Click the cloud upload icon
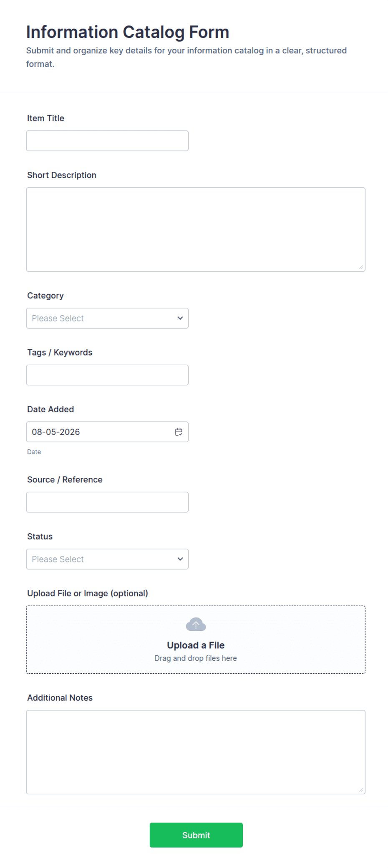Screen dimensions: 388x868 (x=196, y=625)
